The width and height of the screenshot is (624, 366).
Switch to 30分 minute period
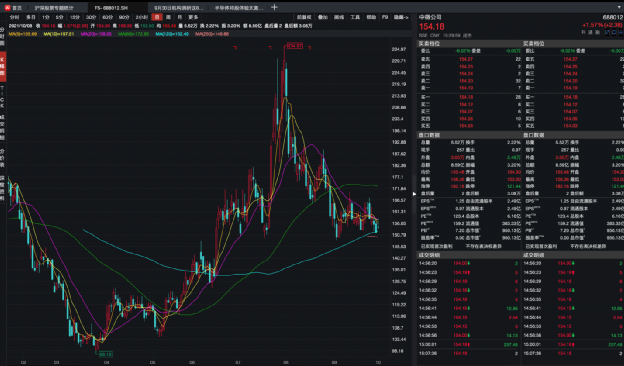click(91, 17)
